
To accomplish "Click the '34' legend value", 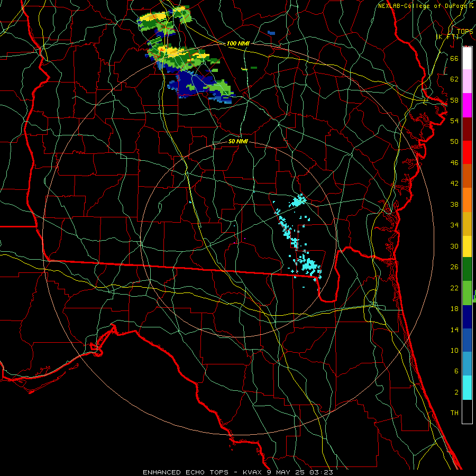I will (454, 225).
